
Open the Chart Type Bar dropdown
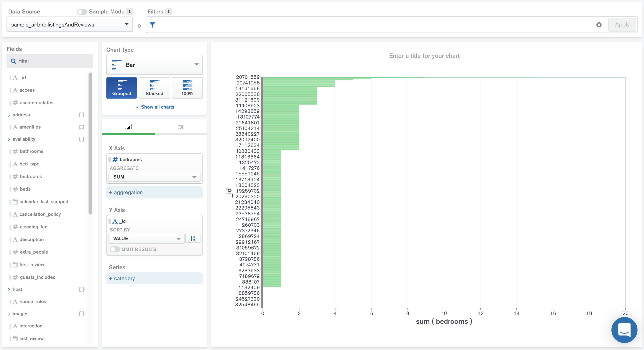click(x=154, y=65)
